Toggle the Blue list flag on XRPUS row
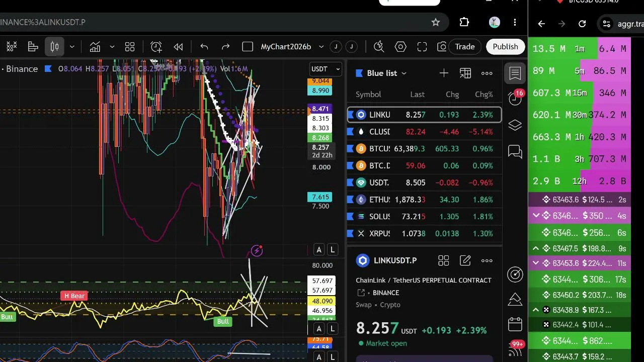The width and height of the screenshot is (644, 362). [x=350, y=233]
